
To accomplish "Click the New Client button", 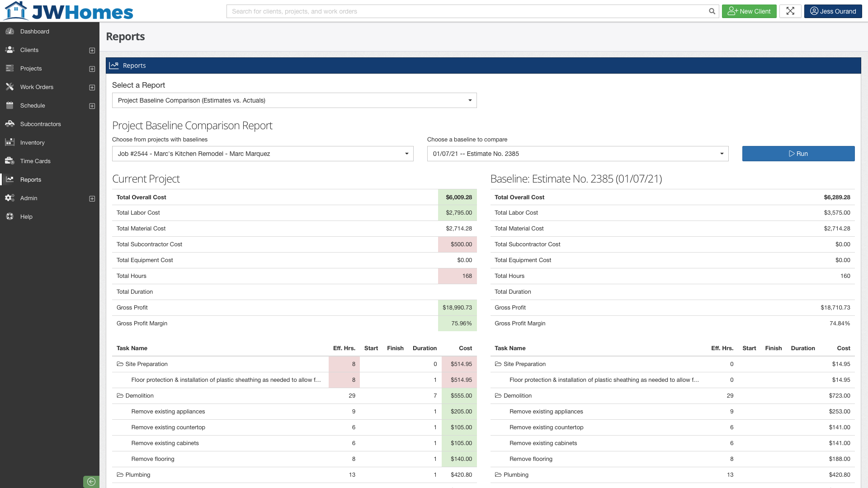I will tap(749, 11).
